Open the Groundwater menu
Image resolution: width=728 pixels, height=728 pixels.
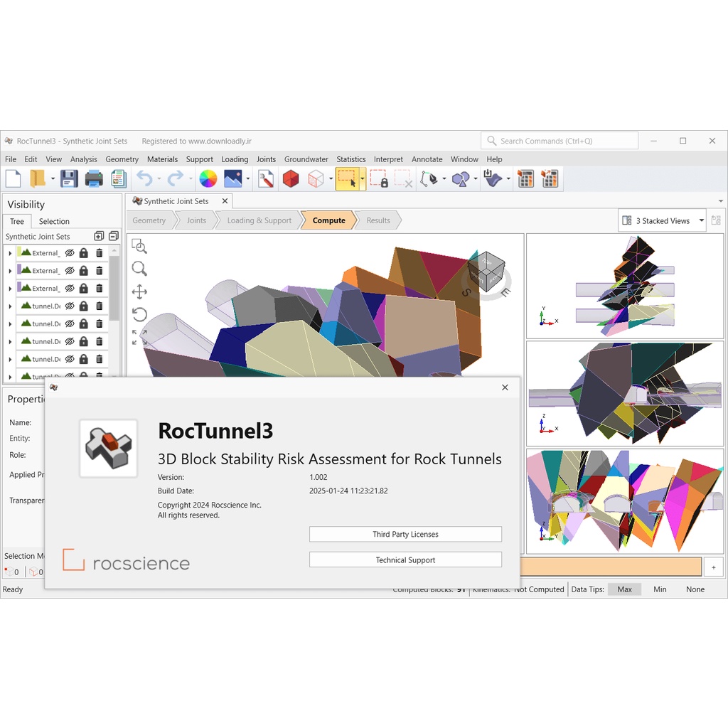pyautogui.click(x=306, y=159)
